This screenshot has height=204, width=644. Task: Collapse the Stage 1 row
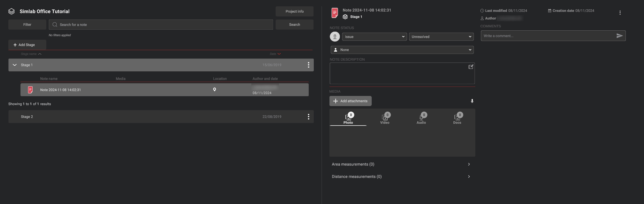[15, 65]
